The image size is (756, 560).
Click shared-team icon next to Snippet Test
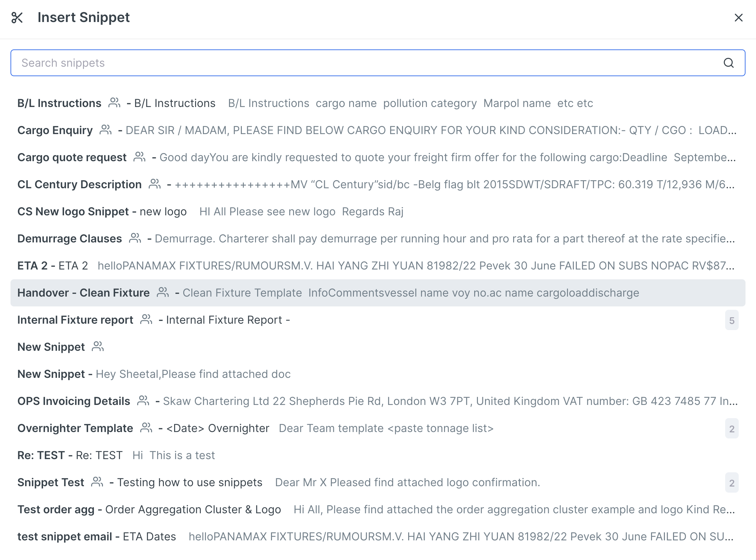point(97,482)
